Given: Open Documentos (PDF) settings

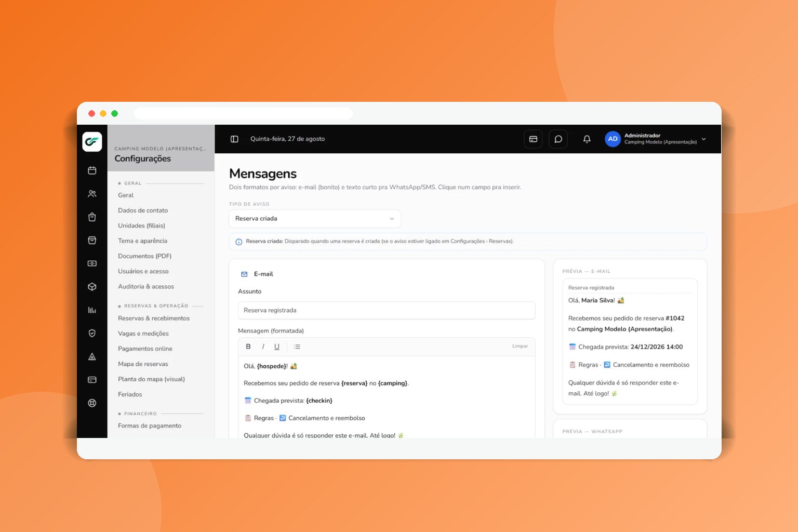Looking at the screenshot, I should pyautogui.click(x=145, y=256).
